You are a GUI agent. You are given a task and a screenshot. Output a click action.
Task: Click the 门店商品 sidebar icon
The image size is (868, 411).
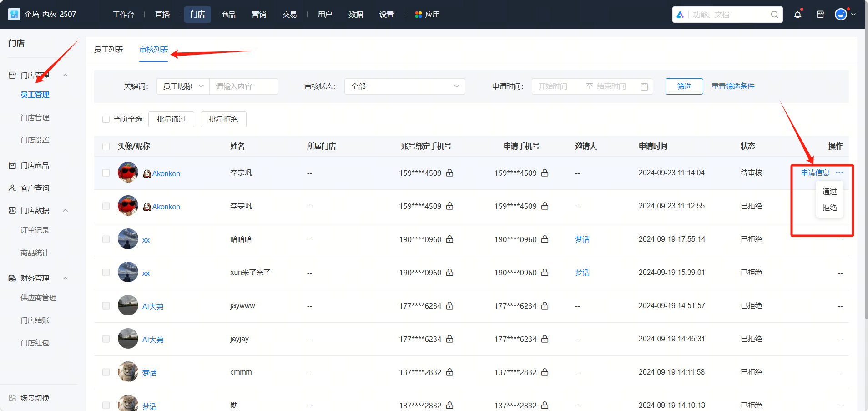pyautogui.click(x=12, y=165)
